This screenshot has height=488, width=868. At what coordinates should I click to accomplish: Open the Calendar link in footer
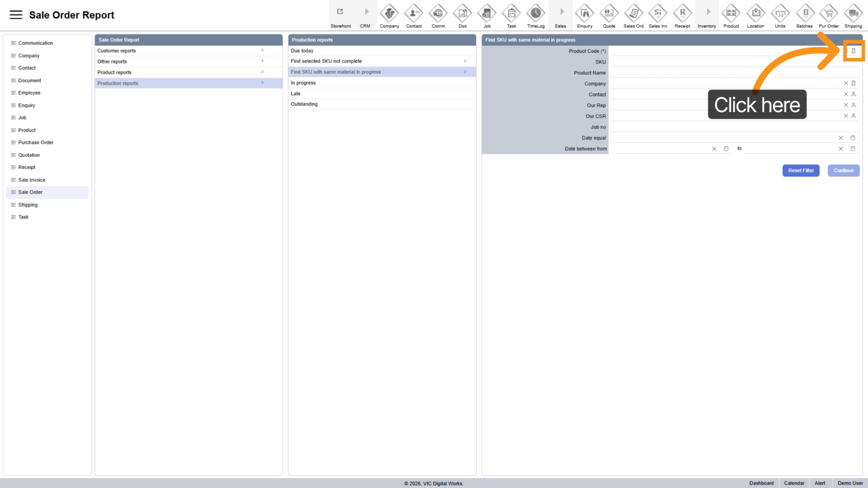click(x=794, y=483)
